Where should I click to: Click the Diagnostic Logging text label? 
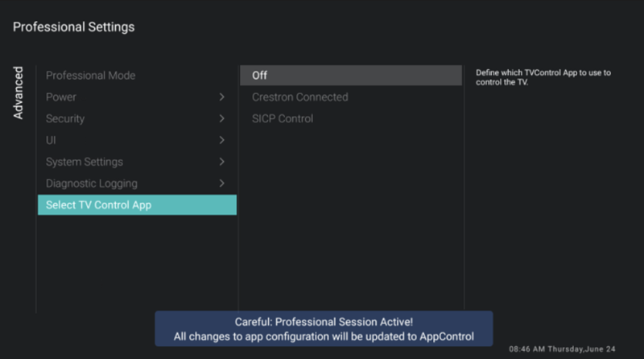pos(92,184)
